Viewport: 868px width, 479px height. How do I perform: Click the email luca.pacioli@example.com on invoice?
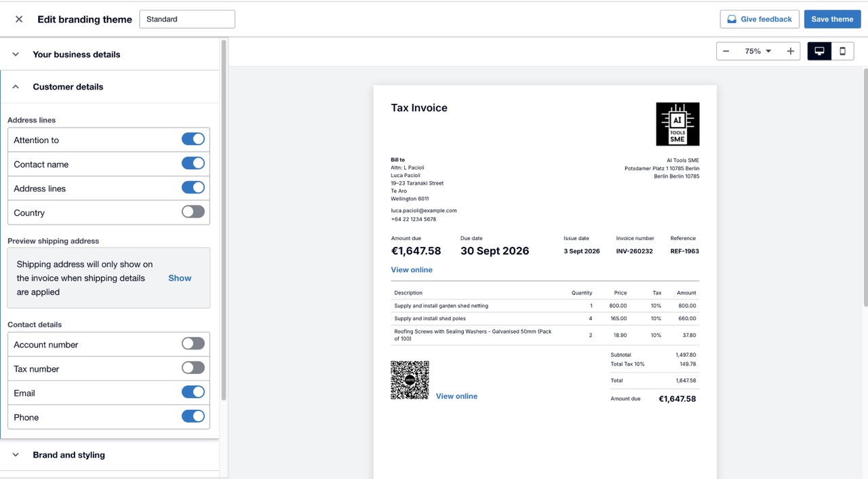pyautogui.click(x=424, y=211)
